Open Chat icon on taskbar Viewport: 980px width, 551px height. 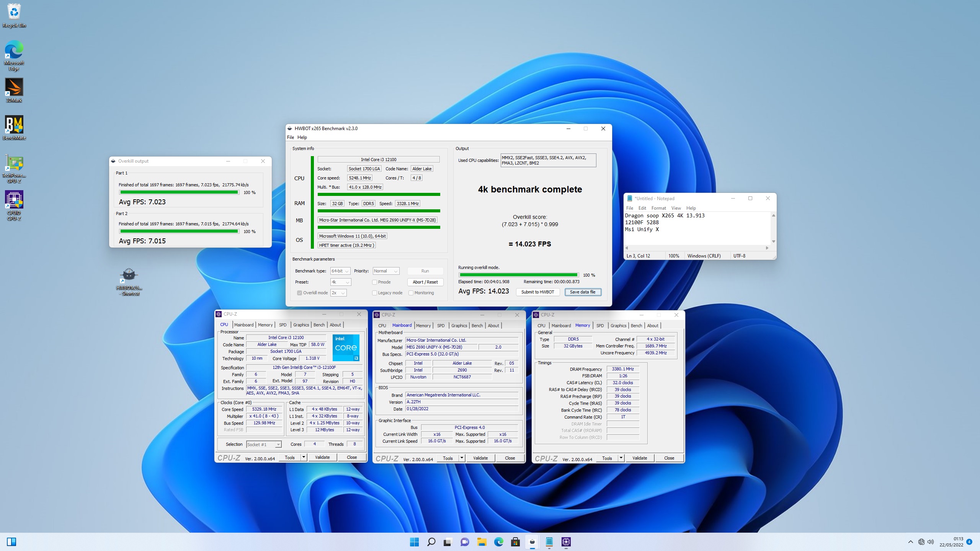(x=465, y=542)
